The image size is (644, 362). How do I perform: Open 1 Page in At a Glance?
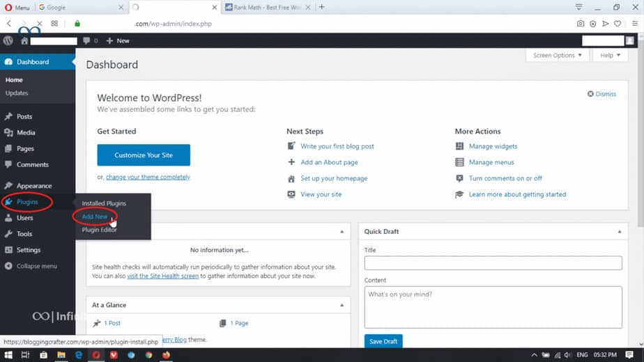(239, 324)
